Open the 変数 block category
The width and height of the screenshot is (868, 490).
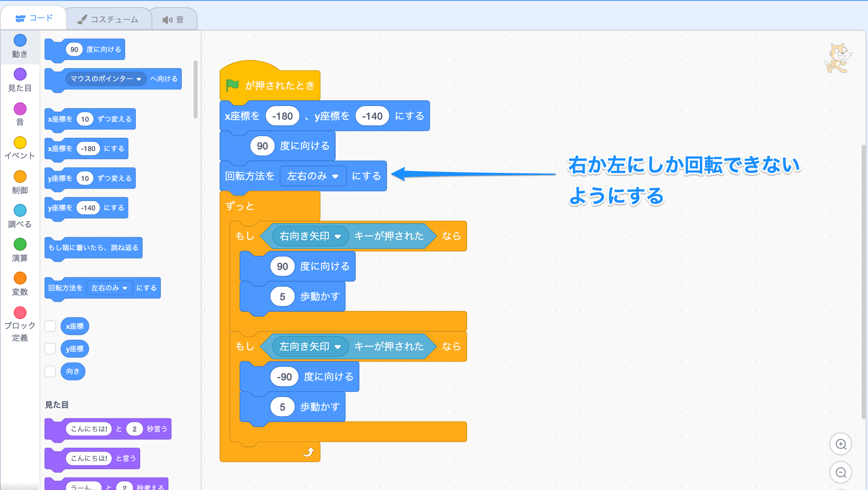(x=20, y=284)
